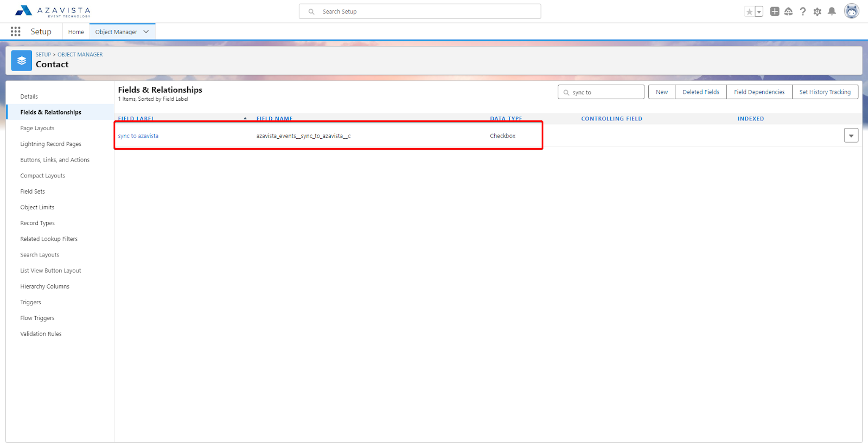
Task: Click the magnifier icon in Search Setup
Action: (x=311, y=11)
